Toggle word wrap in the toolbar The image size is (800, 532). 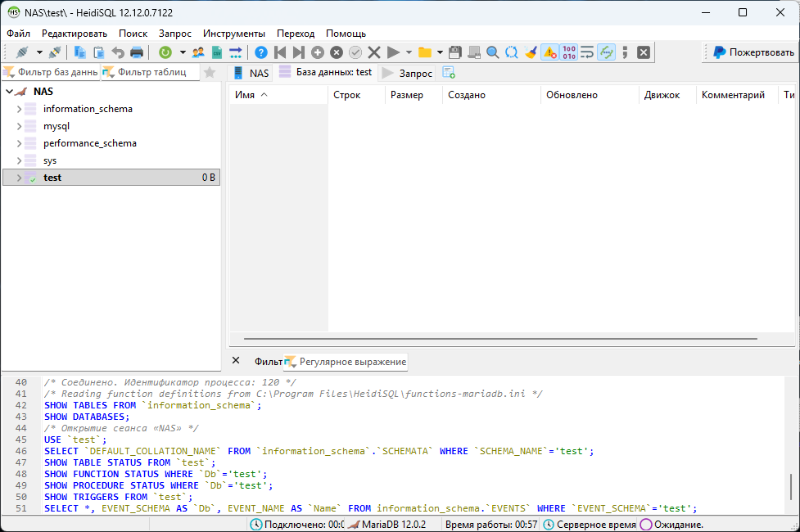pyautogui.click(x=587, y=52)
